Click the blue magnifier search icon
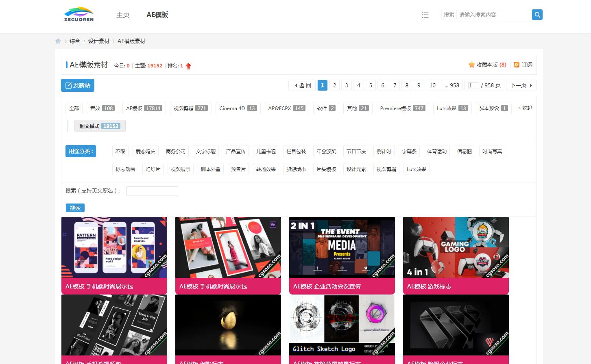 [x=537, y=14]
